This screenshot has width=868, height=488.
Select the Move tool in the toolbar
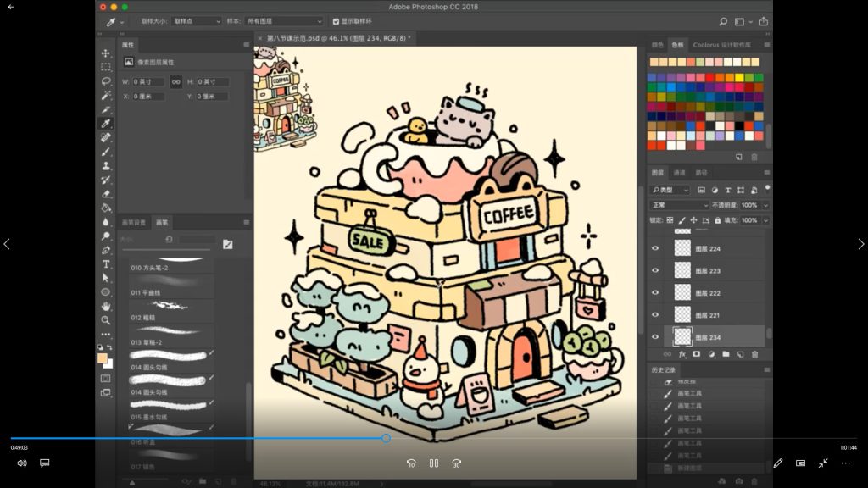(106, 53)
